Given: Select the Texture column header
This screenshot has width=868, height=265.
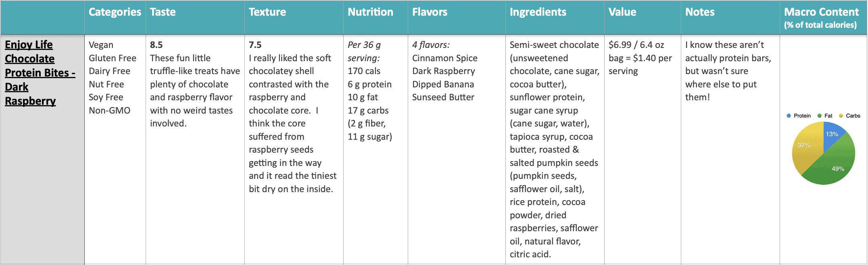Looking at the screenshot, I should click(267, 12).
